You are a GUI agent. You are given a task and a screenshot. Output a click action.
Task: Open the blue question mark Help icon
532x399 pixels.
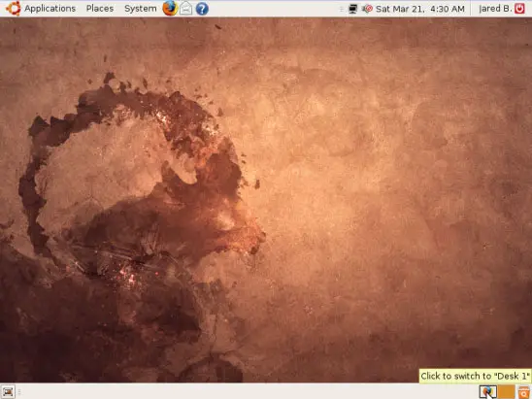pos(202,9)
